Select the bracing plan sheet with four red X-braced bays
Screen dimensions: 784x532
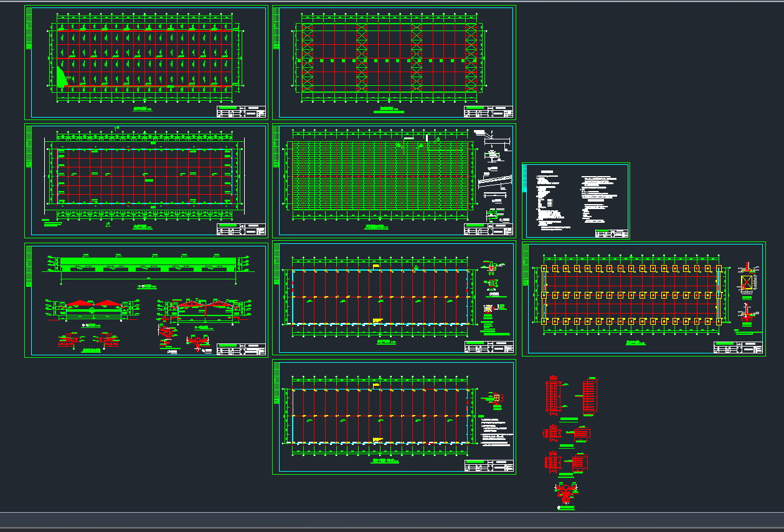[x=394, y=62]
